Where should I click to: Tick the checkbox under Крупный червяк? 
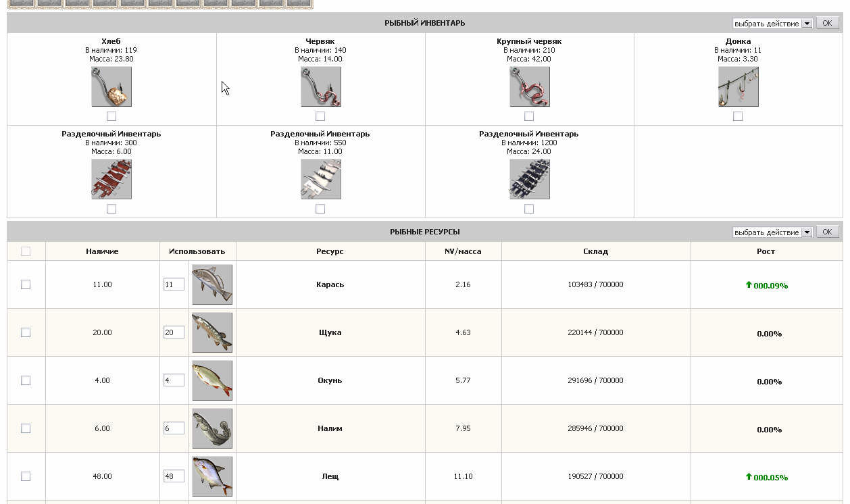coord(529,116)
